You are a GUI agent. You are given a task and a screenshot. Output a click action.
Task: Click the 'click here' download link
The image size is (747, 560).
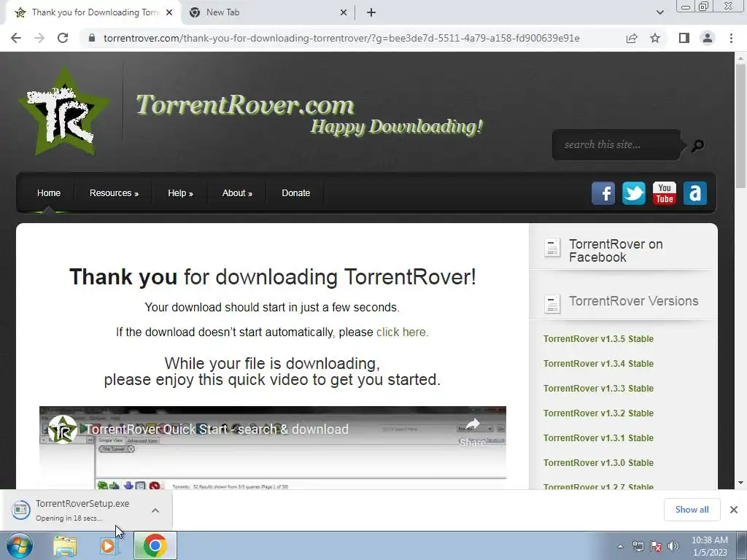coord(402,332)
